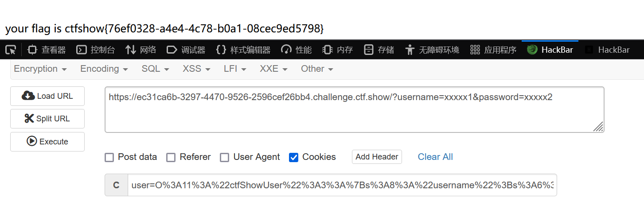
Task: Open the 查看器 inspector tab
Action: (47, 50)
